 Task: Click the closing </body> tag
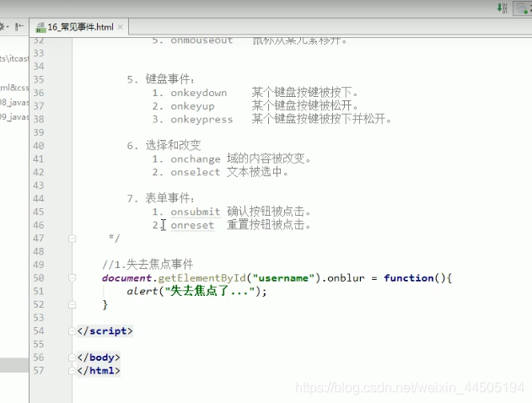click(x=99, y=357)
